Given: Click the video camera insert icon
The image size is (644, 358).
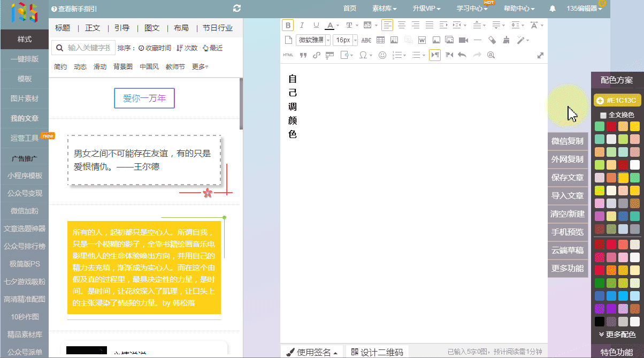Looking at the screenshot, I should [463, 40].
